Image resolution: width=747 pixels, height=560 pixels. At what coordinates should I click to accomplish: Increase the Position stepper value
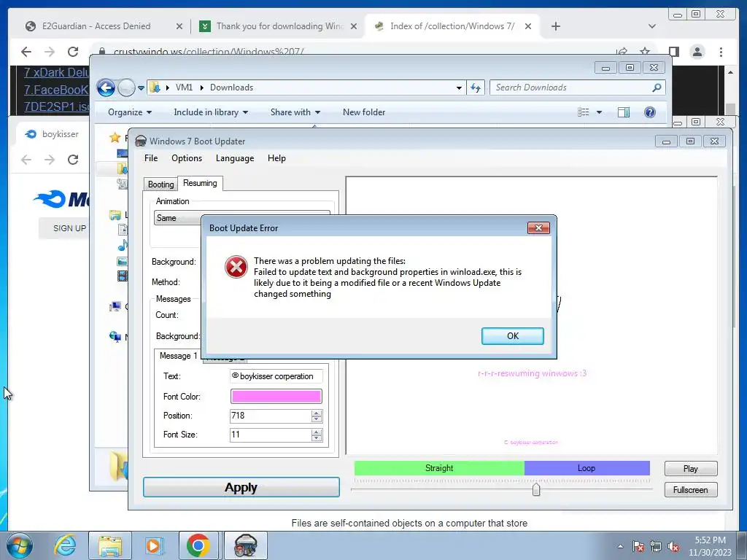[x=317, y=413]
